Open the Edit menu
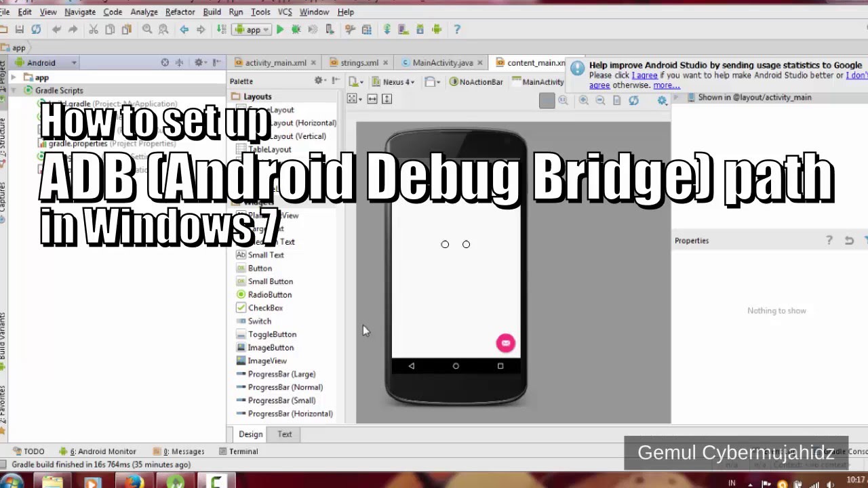This screenshot has height=488, width=868. pos(24,12)
